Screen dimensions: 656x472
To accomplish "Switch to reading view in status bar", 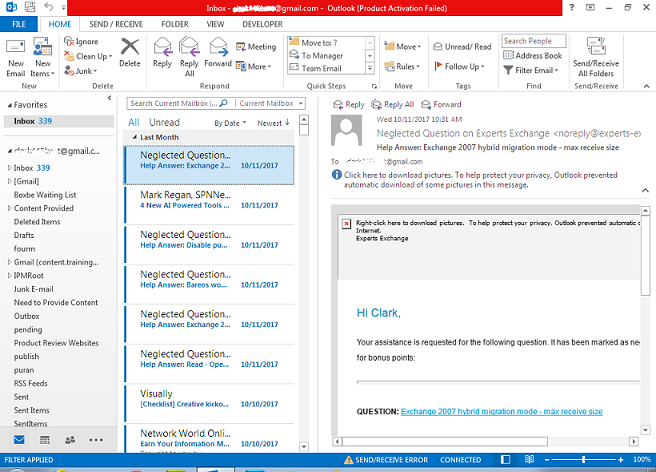I will pyautogui.click(x=529, y=459).
